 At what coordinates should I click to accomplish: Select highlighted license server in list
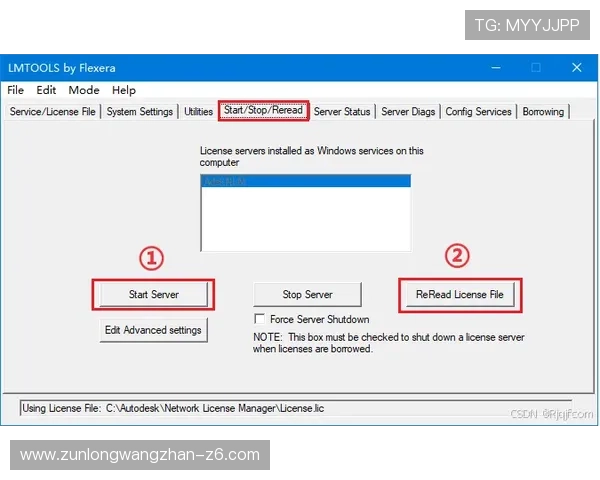[x=305, y=181]
